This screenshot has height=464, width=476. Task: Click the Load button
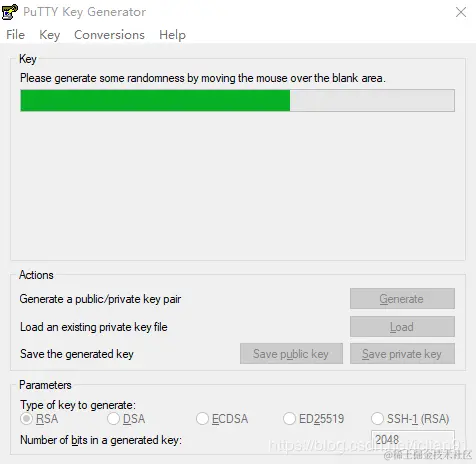tap(402, 327)
